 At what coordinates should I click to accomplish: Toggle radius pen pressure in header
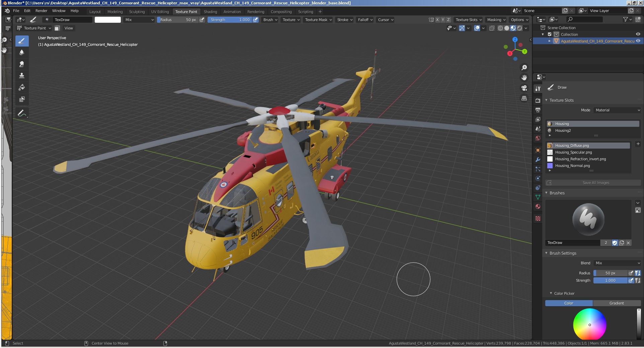pos(202,20)
